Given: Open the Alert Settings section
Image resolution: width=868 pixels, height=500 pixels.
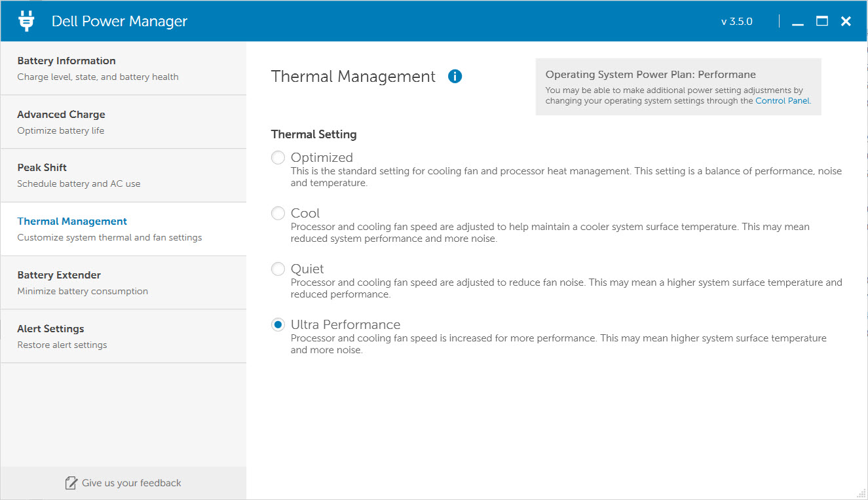Looking at the screenshot, I should 123,336.
